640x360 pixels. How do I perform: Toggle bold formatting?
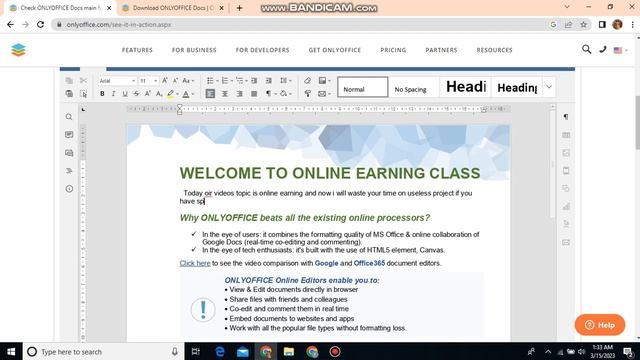[102, 94]
